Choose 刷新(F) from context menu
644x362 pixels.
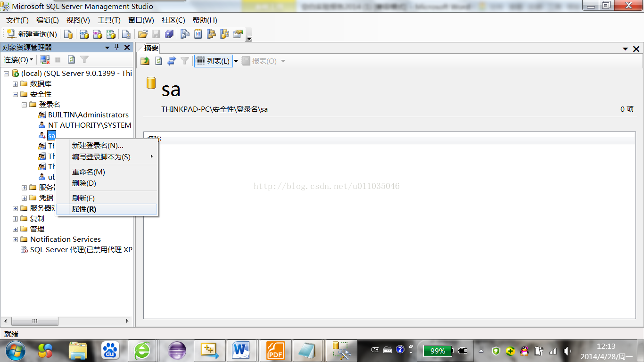tap(107, 198)
